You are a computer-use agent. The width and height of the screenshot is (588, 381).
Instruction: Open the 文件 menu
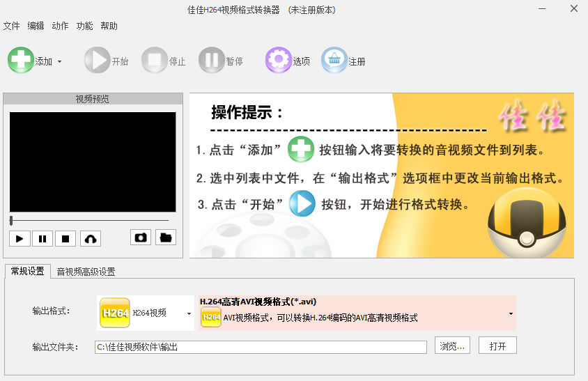11,26
